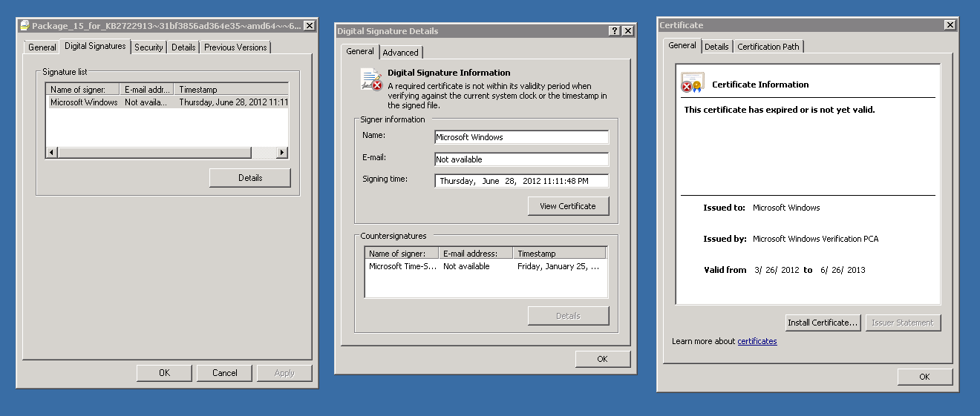This screenshot has height=416, width=980.
Task: Open the General tab in Package properties window
Action: pyautogui.click(x=42, y=47)
